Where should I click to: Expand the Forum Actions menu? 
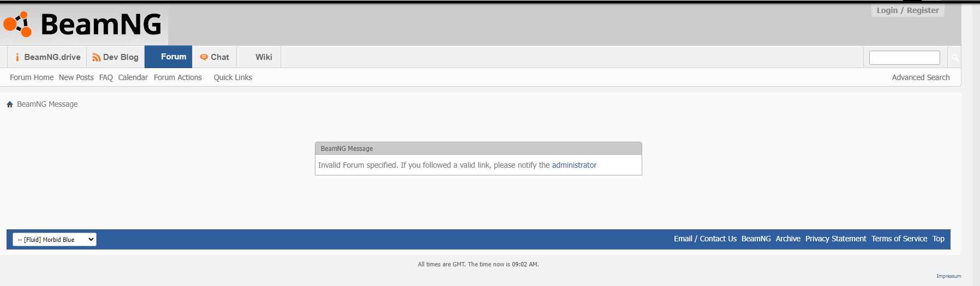click(x=178, y=77)
